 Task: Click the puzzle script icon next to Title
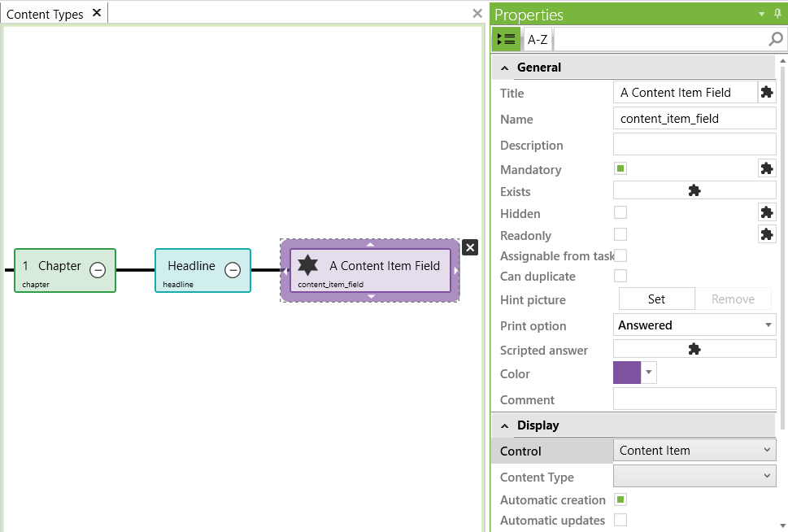pos(766,93)
